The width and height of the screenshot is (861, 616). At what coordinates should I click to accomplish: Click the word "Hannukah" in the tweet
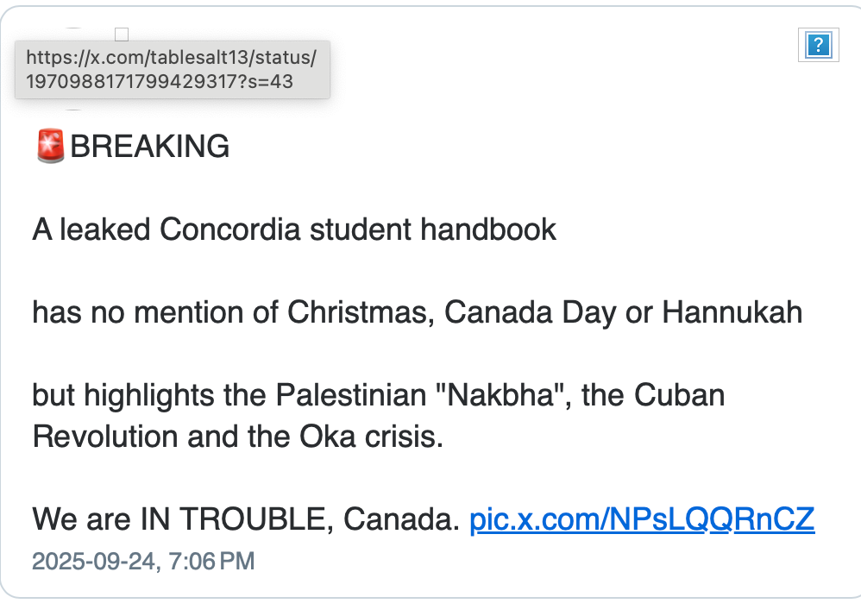click(x=732, y=312)
